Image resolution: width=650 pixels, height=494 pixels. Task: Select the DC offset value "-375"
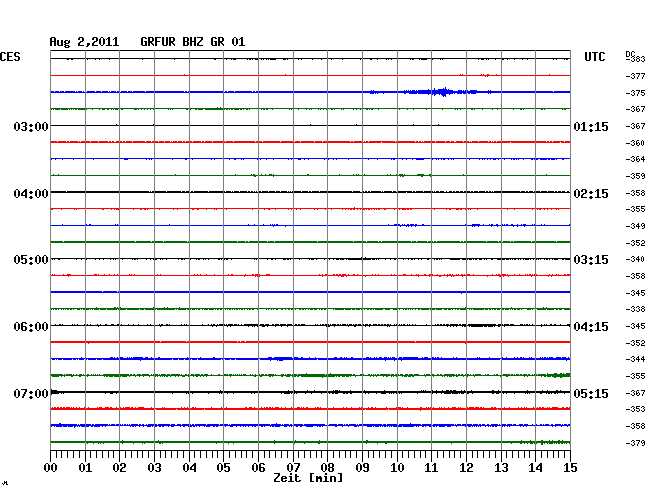click(x=635, y=93)
